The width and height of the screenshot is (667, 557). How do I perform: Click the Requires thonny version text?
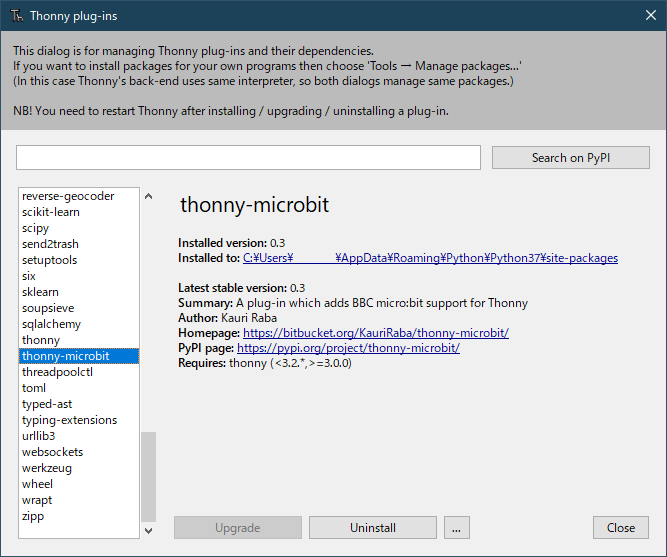coord(265,363)
